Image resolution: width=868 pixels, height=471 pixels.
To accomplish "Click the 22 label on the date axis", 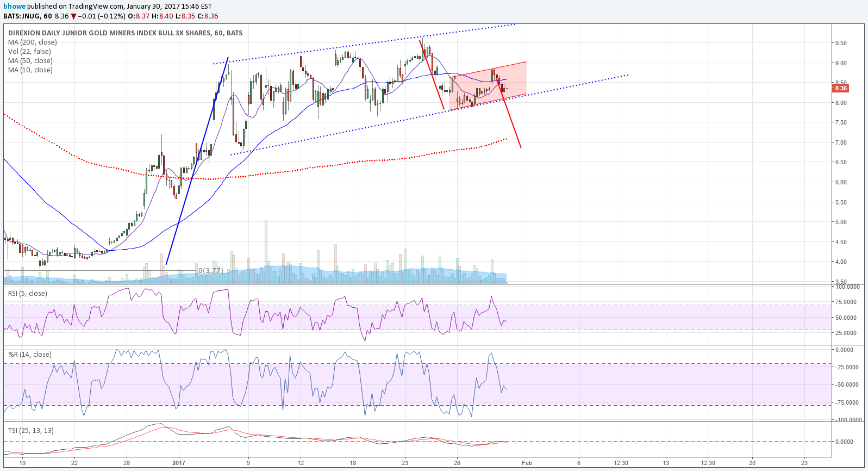I will tap(74, 463).
